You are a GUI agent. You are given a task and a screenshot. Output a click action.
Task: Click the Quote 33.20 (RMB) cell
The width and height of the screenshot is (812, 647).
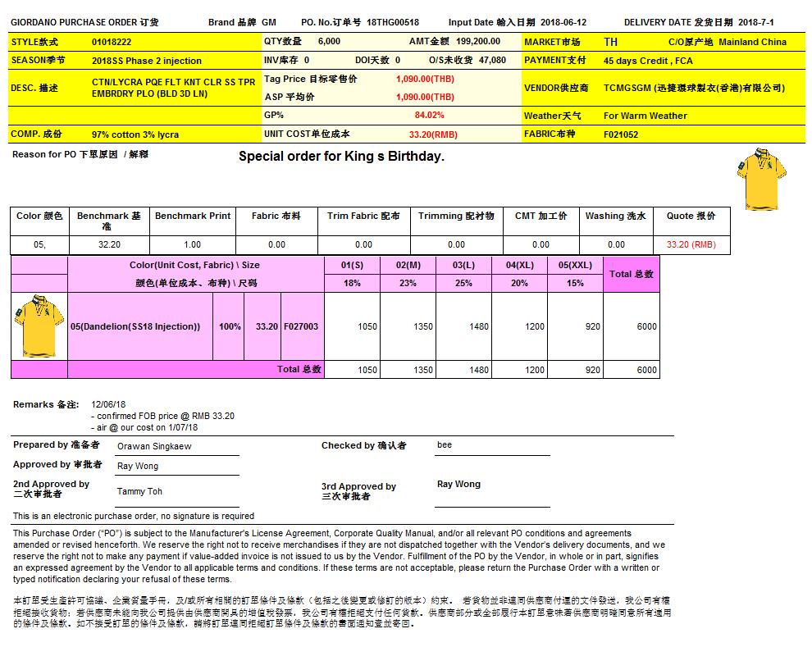click(691, 244)
